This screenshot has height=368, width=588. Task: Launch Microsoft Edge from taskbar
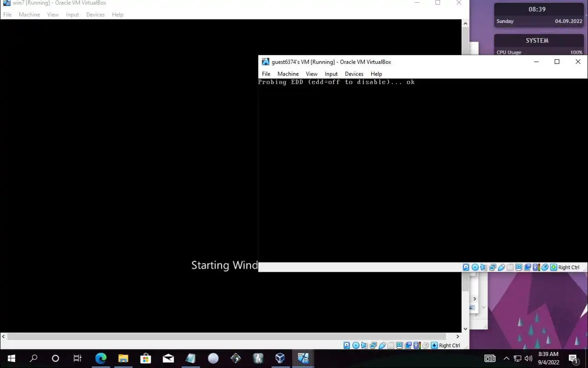pyautogui.click(x=101, y=358)
